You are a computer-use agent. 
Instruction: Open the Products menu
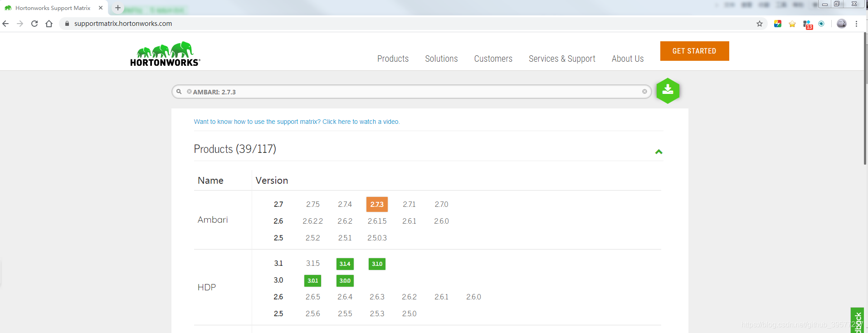click(393, 59)
